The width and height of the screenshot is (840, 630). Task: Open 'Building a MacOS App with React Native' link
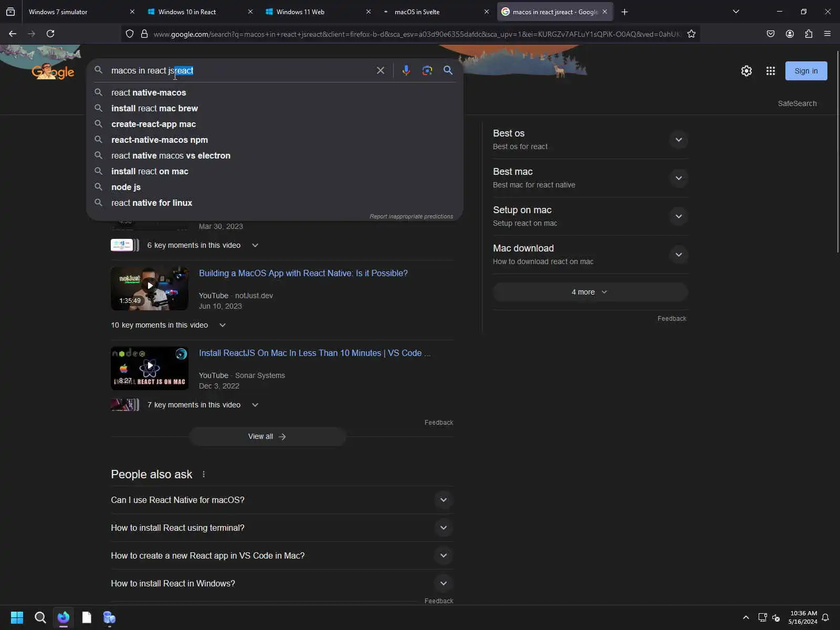pyautogui.click(x=303, y=273)
